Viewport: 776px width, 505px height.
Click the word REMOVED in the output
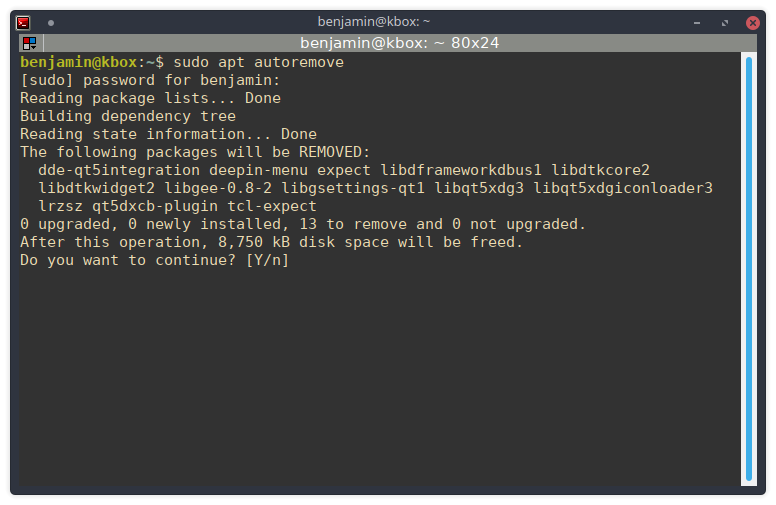pos(330,152)
